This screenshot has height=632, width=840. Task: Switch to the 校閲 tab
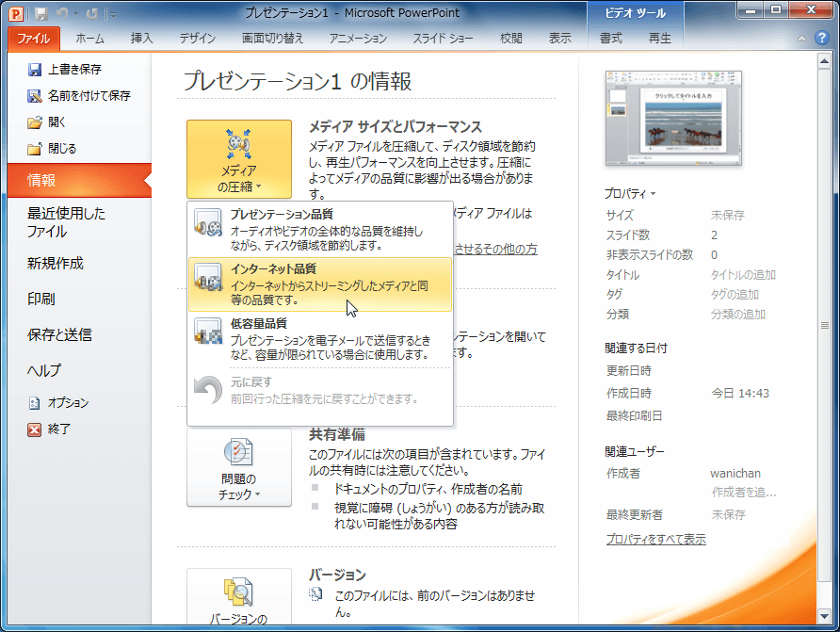click(x=510, y=39)
